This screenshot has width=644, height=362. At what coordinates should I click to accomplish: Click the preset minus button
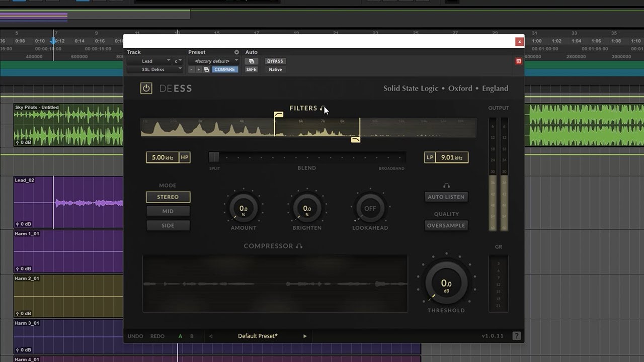pos(192,69)
